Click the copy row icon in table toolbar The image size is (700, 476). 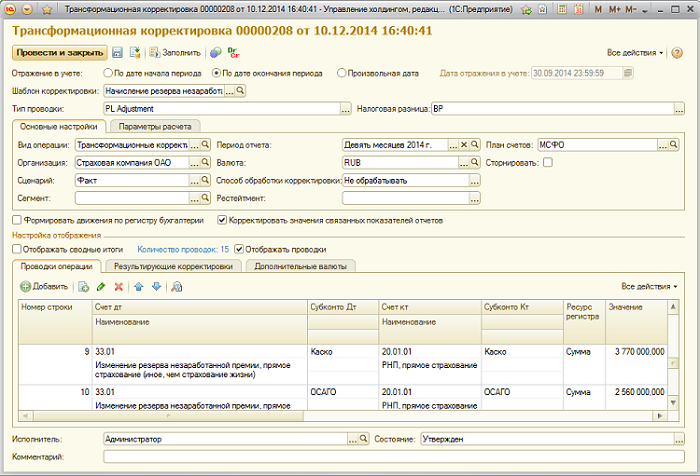click(84, 286)
